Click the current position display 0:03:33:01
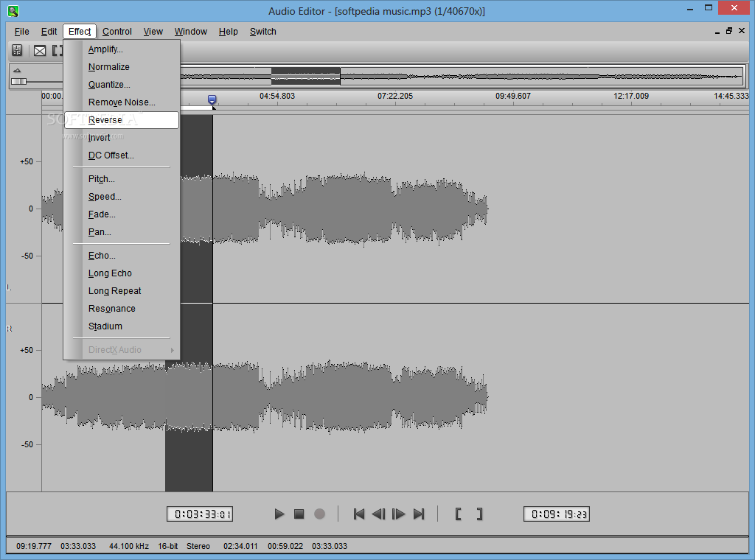Image resolution: width=755 pixels, height=560 pixels. [x=200, y=514]
